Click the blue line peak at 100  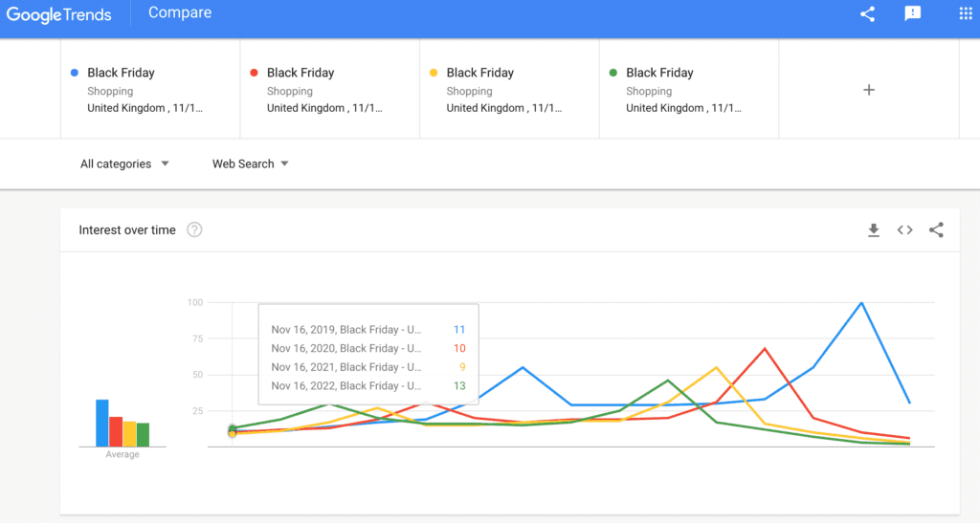[861, 303]
